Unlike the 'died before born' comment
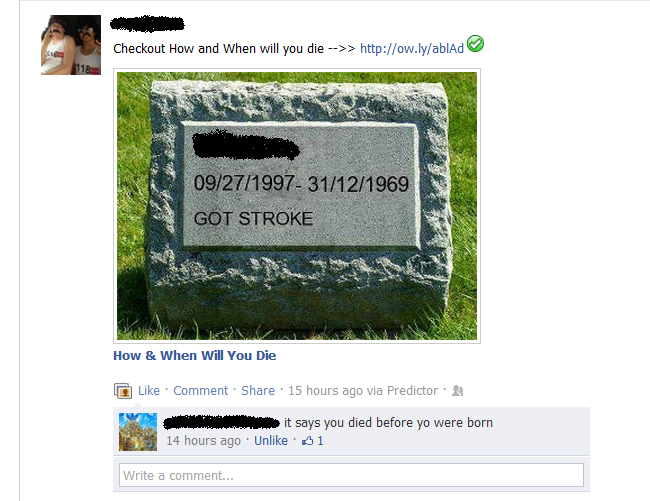Screen dimensions: 650x501 pos(271,441)
